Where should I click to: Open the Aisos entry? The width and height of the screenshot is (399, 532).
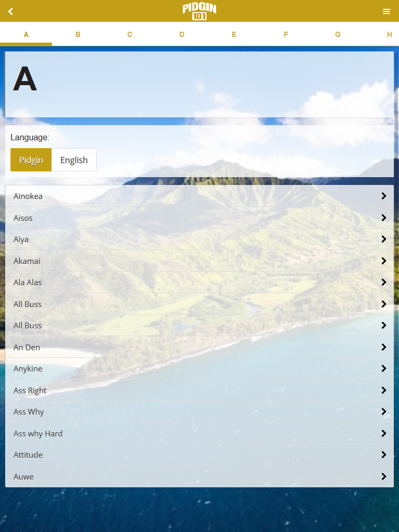click(x=199, y=218)
